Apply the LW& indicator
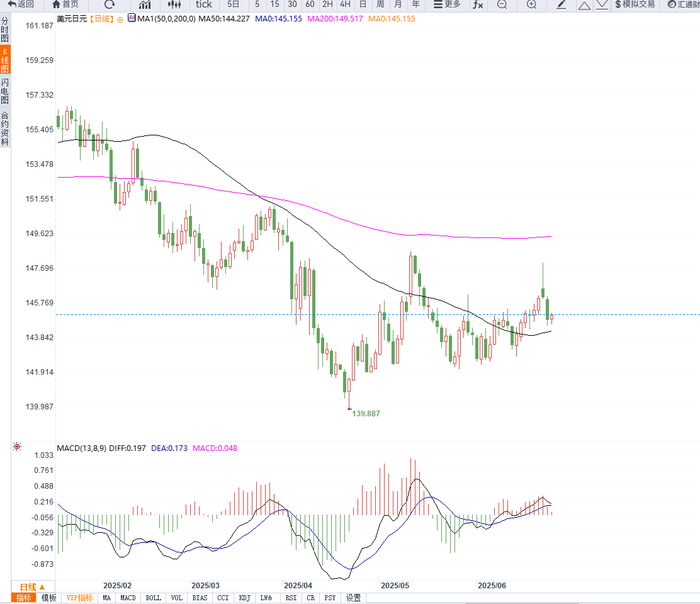 point(266,598)
